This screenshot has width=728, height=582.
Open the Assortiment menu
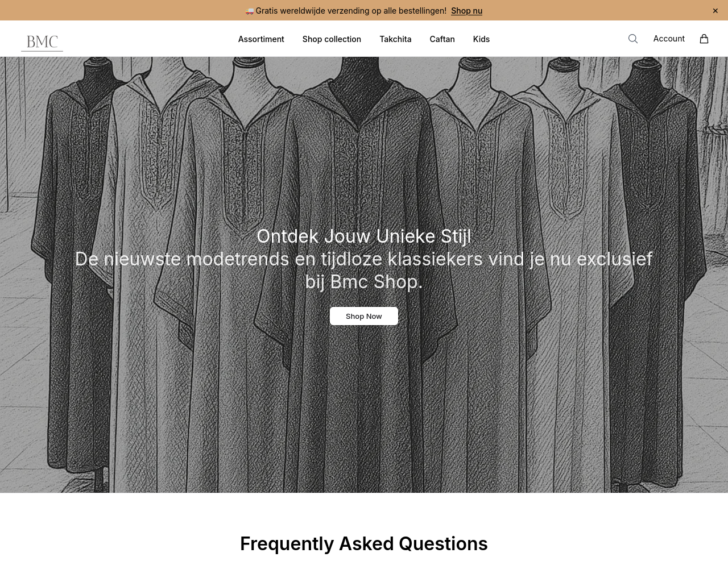[x=261, y=39]
